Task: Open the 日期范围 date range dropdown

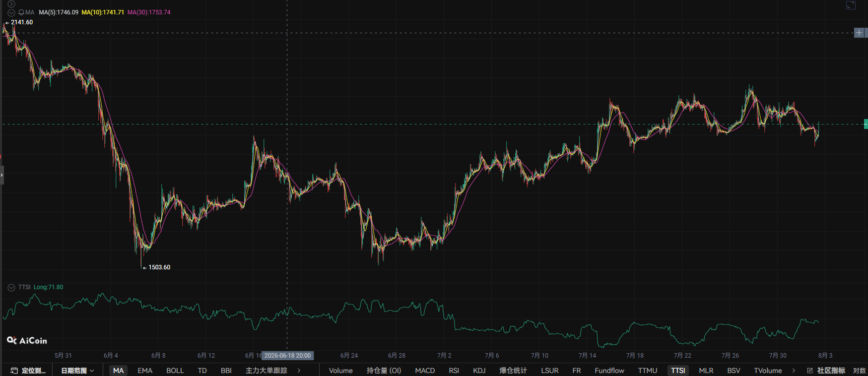Action: [77, 371]
